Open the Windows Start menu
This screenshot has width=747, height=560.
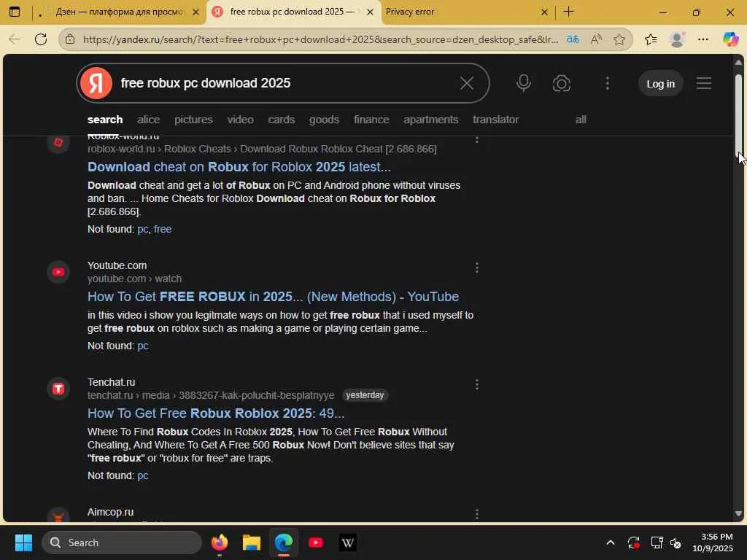click(x=23, y=542)
